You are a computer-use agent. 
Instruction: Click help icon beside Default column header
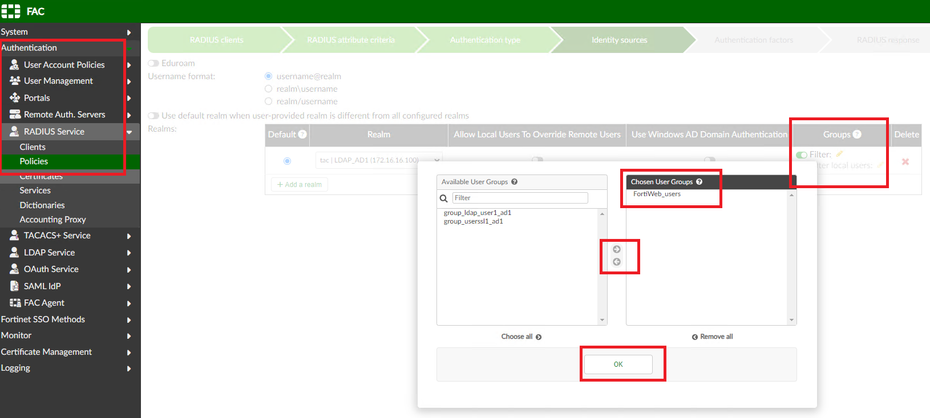(302, 135)
